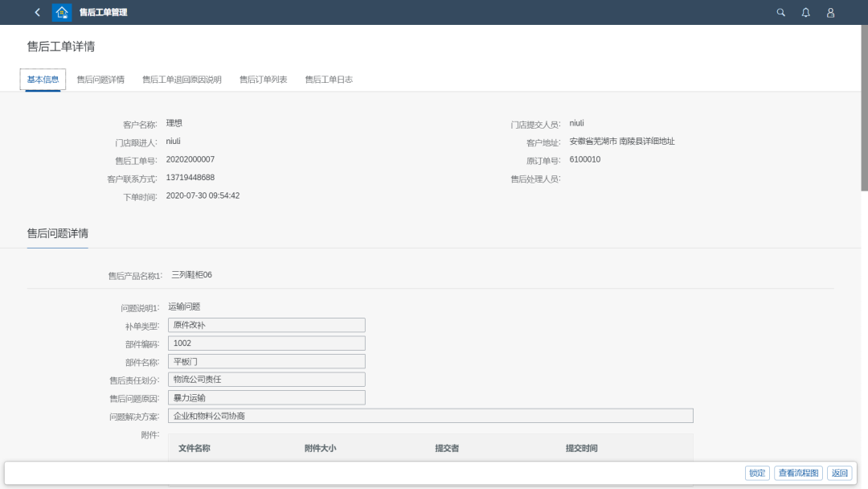Open search with magnifier icon
The height and width of the screenshot is (489, 868).
[780, 12]
